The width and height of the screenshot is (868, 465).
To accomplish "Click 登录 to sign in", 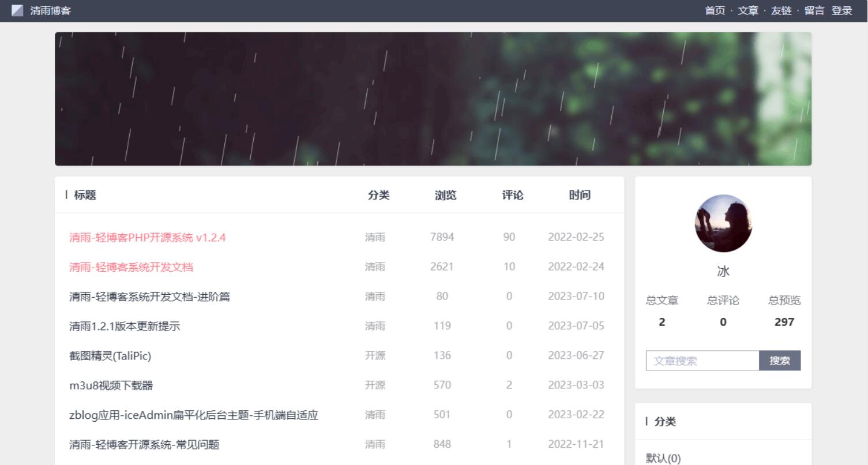I will (x=842, y=10).
